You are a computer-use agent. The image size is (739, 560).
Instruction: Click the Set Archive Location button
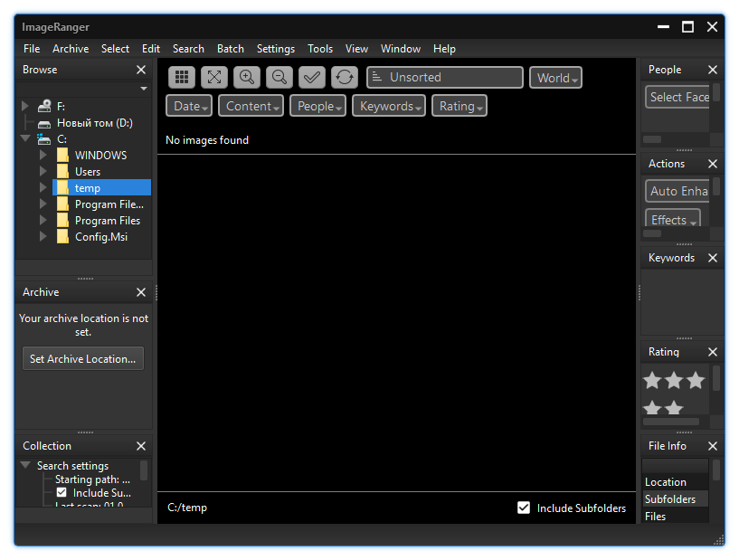(82, 358)
